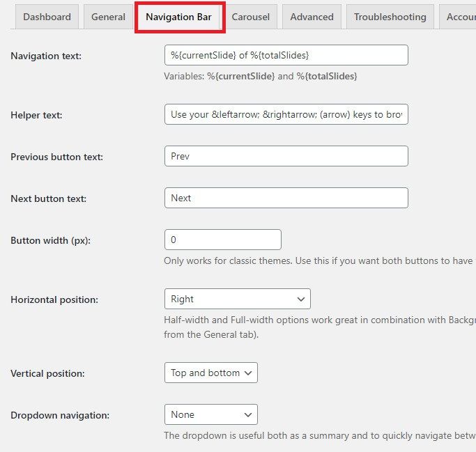
Task: Click the "Dropdown navigation:" label
Action: click(60, 415)
